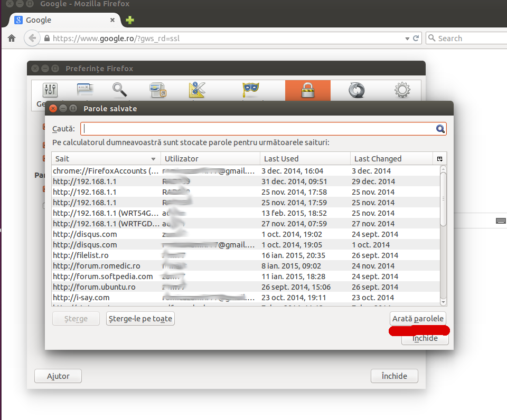This screenshot has height=420, width=507.
Task: Select the disqus.com row used 1 oct. 2014, 19:05
Action: [x=246, y=245]
